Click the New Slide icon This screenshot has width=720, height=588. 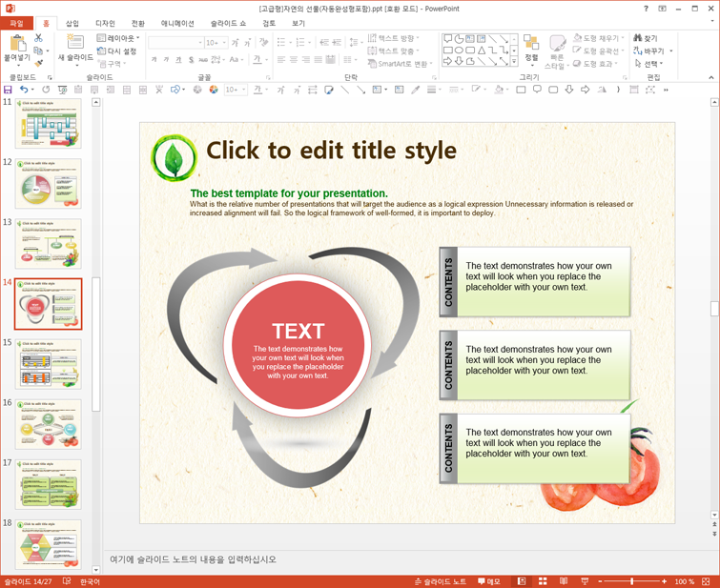point(75,42)
